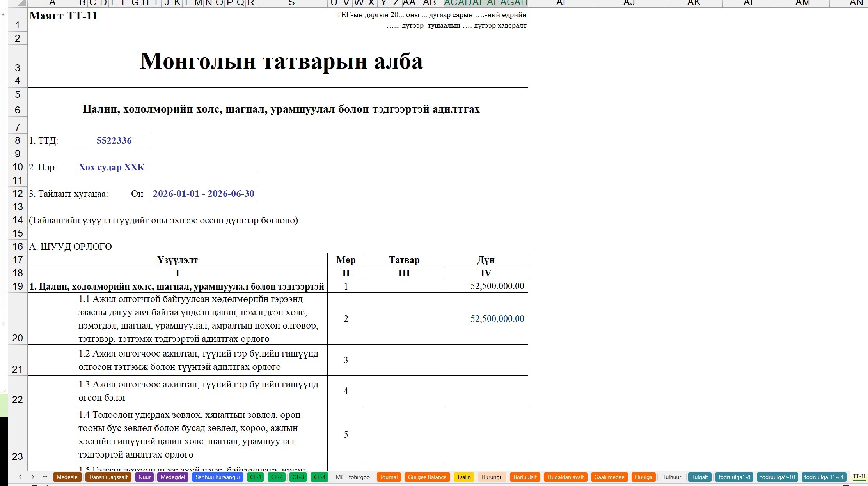Select column AI header
Image resolution: width=868 pixels, height=486 pixels.
[561, 3]
